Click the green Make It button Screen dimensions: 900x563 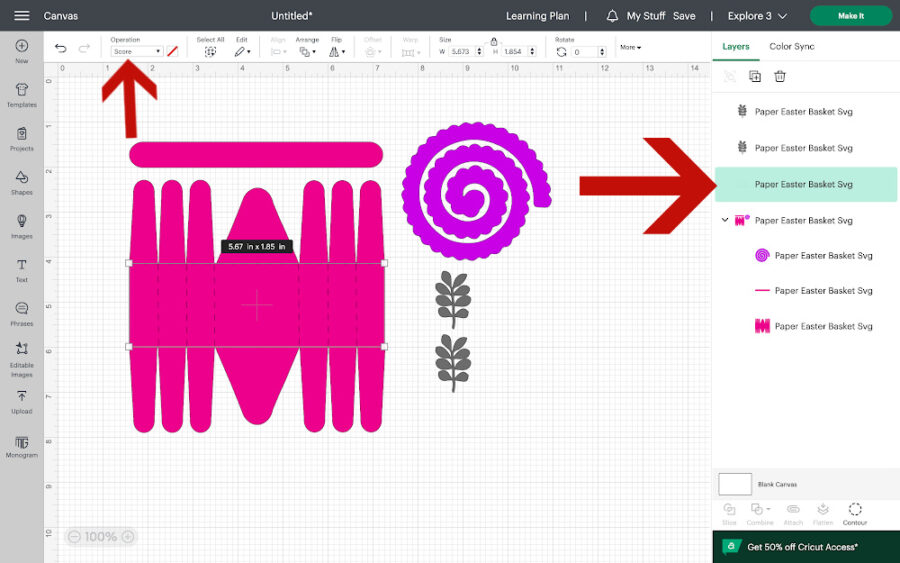tap(850, 16)
